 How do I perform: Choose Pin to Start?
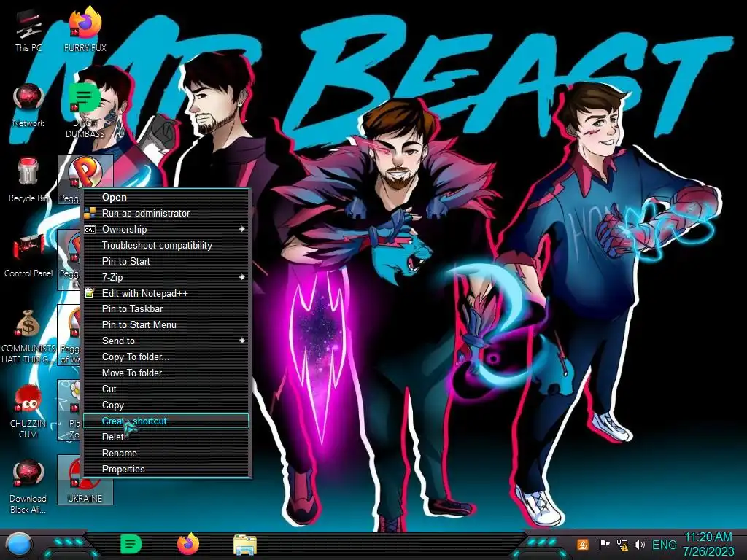(x=166, y=261)
